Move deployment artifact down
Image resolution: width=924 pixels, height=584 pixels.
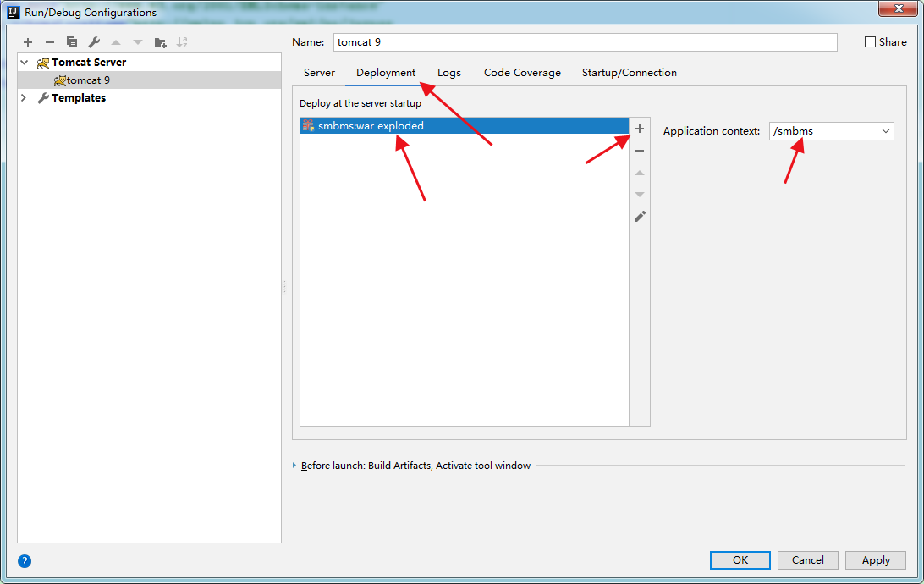click(x=640, y=195)
